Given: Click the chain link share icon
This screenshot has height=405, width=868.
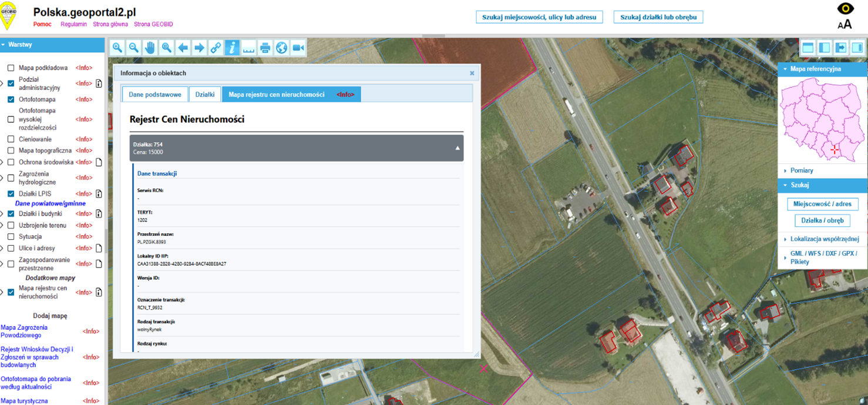Looking at the screenshot, I should (x=216, y=48).
